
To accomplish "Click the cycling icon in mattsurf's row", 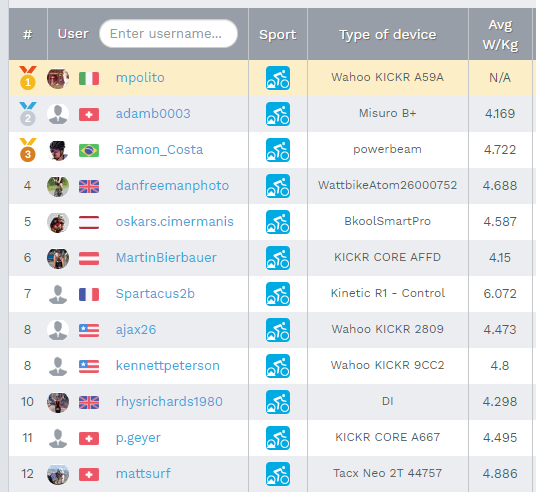I will pyautogui.click(x=278, y=474).
